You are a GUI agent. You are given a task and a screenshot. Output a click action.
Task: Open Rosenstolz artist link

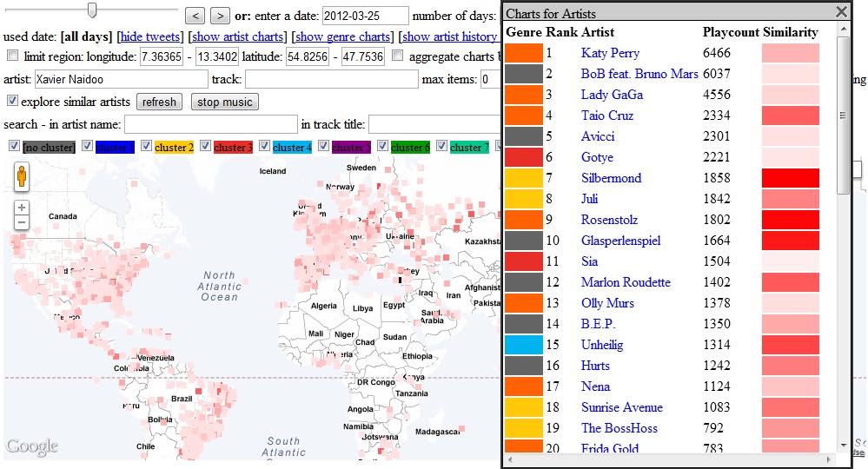tap(609, 220)
